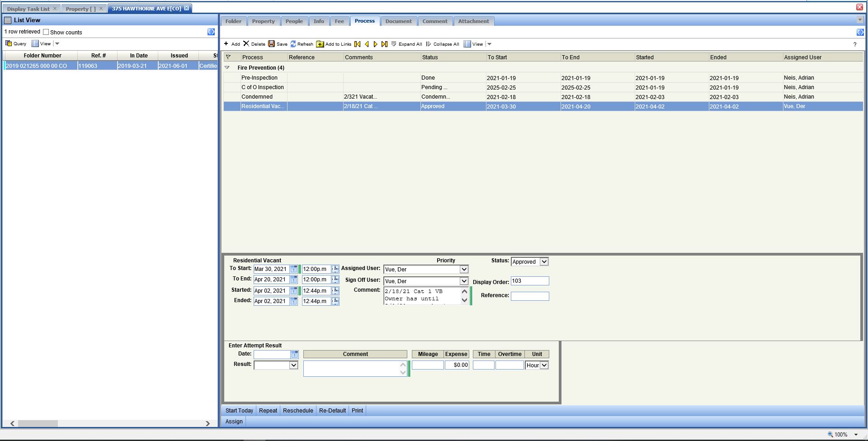Switch to the Attachment tab

click(x=473, y=21)
